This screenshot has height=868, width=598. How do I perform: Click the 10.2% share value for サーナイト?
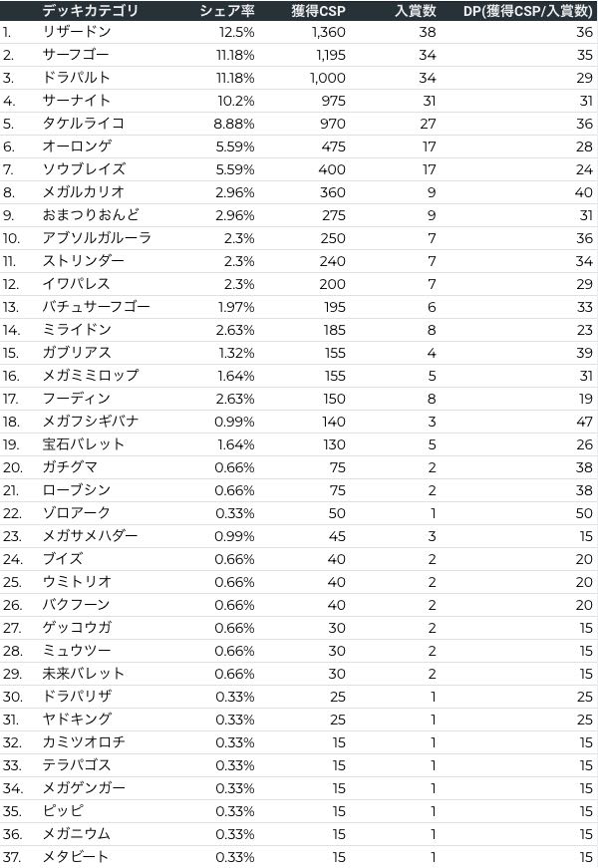coord(234,101)
